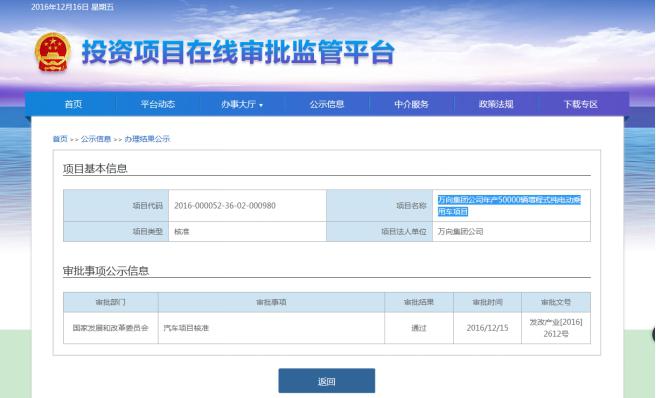Click the platform title 投资项目在线审批监管平台

[238, 52]
